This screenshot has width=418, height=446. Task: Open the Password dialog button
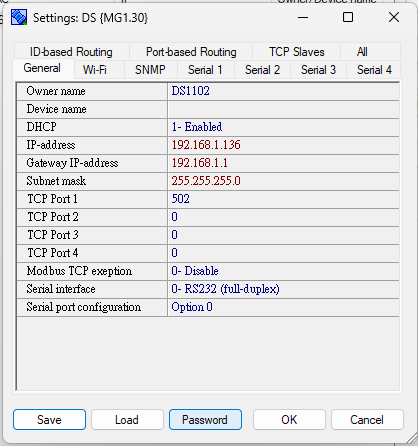[205, 420]
